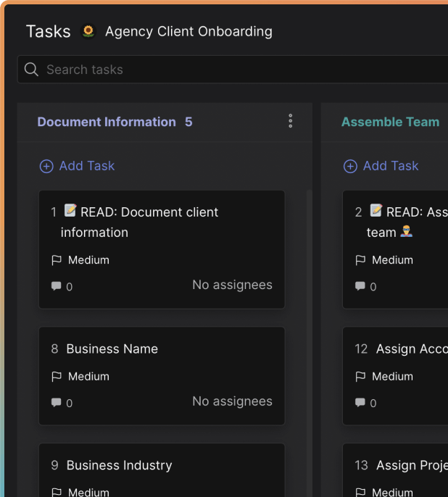Click plus icon for Assemble Team Add Task
This screenshot has width=448, height=497.
pos(350,167)
